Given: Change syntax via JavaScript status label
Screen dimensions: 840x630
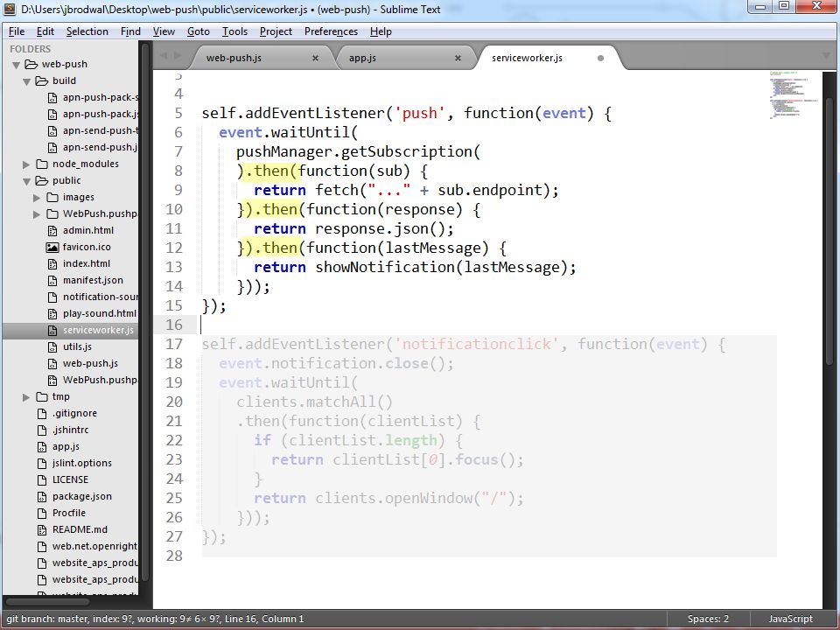Looking at the screenshot, I should pyautogui.click(x=791, y=619).
